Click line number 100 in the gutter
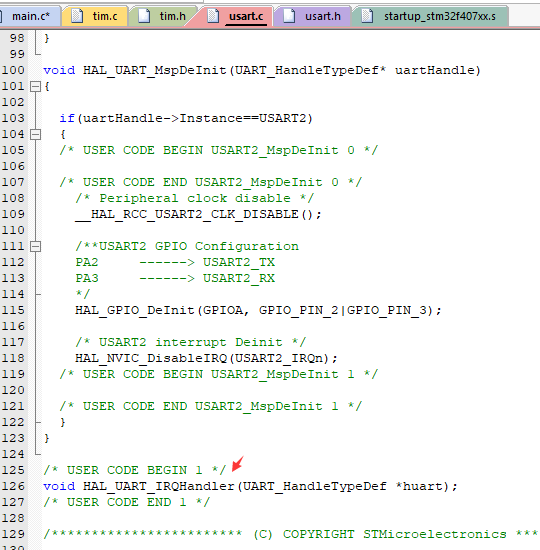Screen dimensions: 540x550 tap(13, 70)
